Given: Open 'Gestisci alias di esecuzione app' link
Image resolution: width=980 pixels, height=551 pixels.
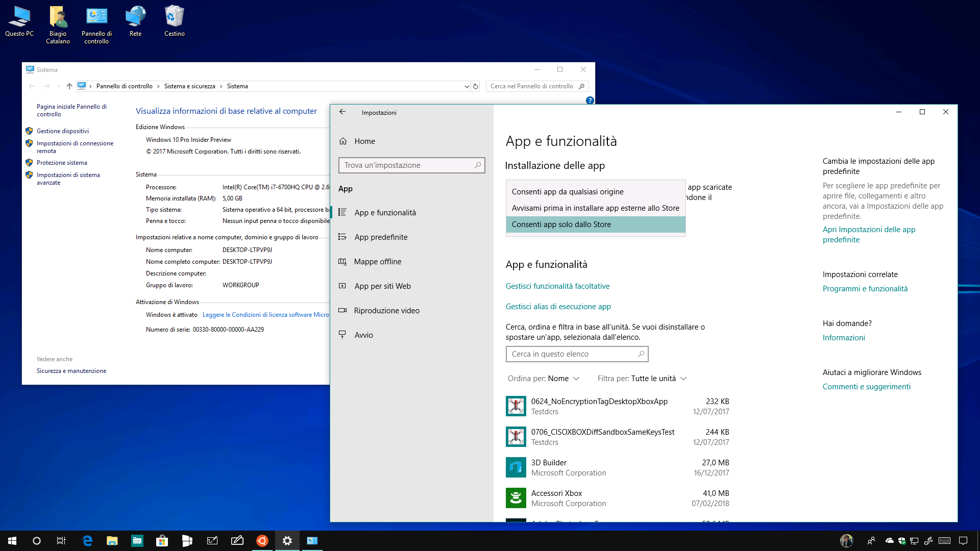Looking at the screenshot, I should click(x=558, y=307).
